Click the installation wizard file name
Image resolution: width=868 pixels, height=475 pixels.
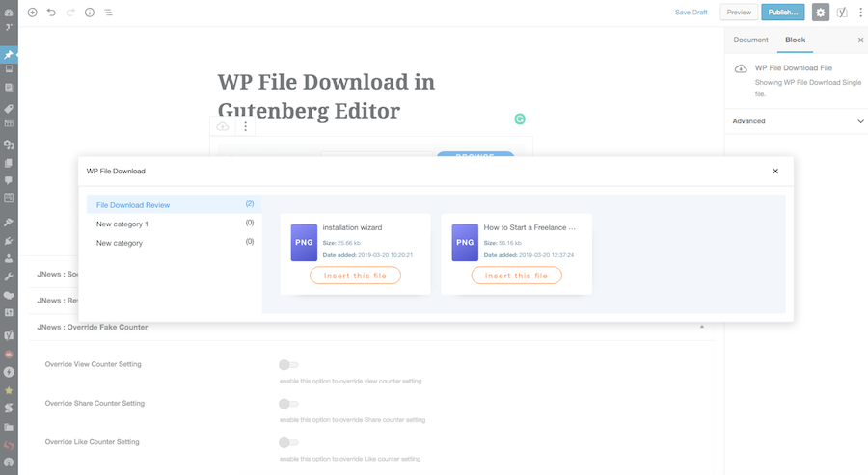point(352,227)
